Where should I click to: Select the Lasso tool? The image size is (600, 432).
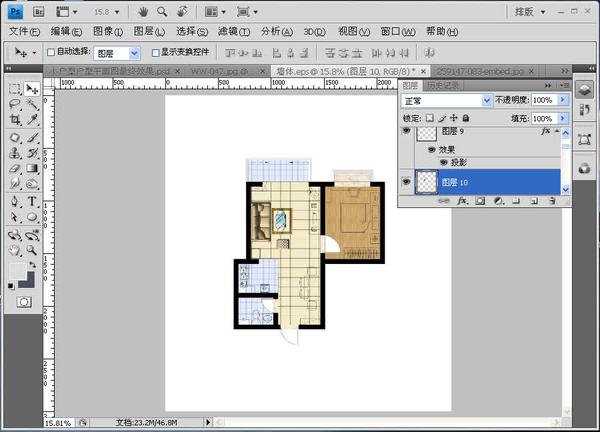click(x=15, y=104)
